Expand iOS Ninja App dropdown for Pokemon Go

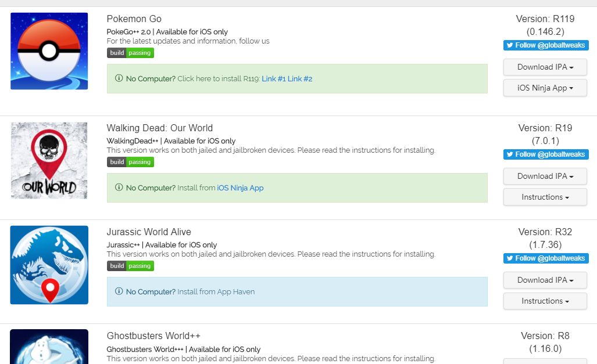tap(545, 88)
